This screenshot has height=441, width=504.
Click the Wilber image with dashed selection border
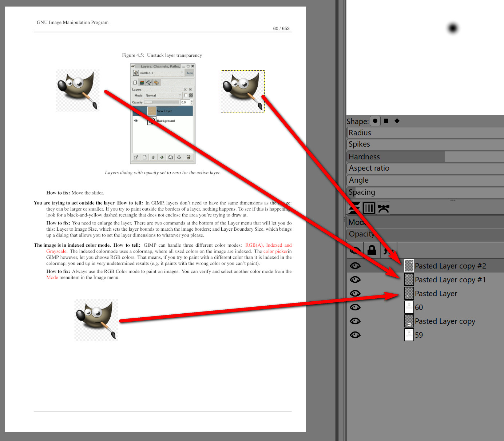pos(243,91)
